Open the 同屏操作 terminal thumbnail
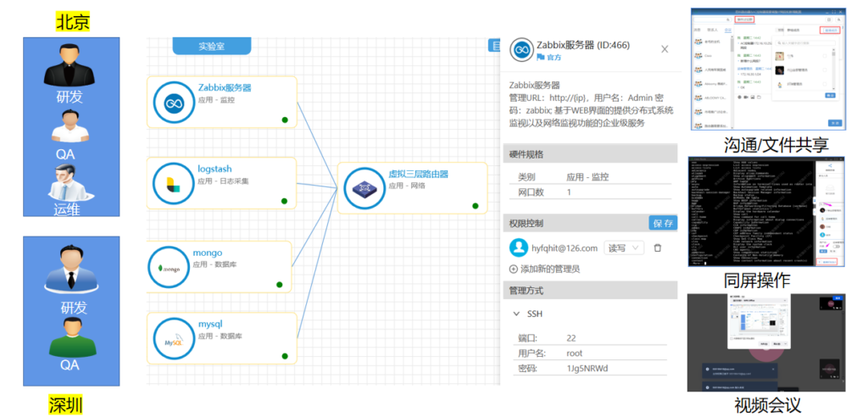 pos(766,212)
